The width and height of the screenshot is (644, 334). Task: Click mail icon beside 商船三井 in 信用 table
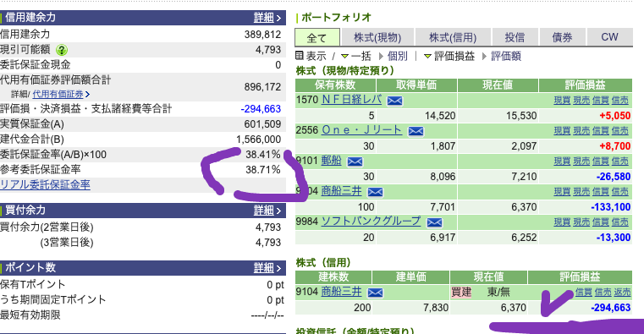(x=375, y=293)
